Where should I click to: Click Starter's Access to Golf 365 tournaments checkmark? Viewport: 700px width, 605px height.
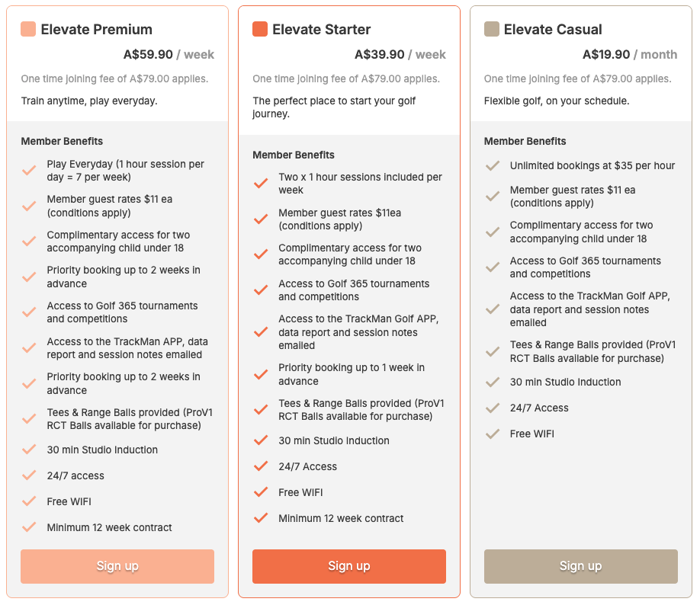pos(261,290)
